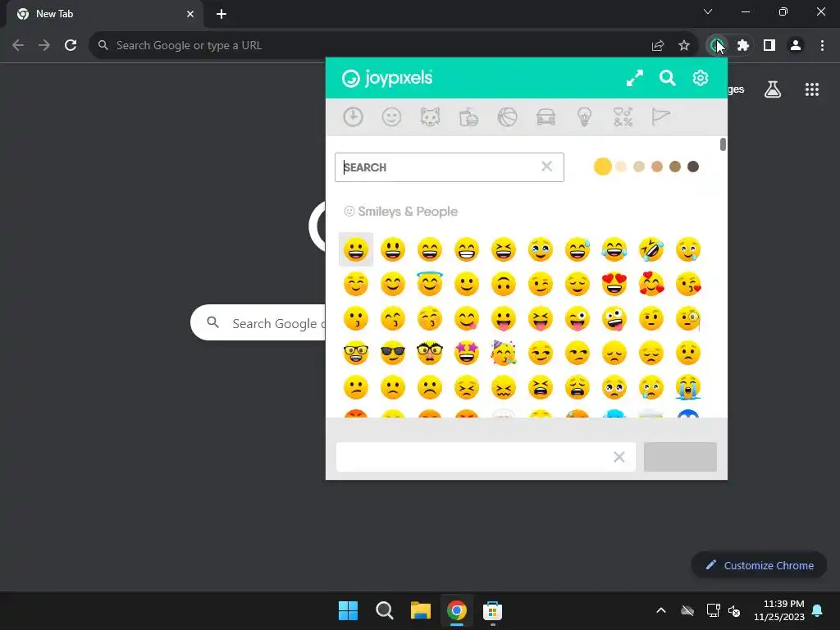
Task: Pick the grinning face emoji
Action: point(356,249)
